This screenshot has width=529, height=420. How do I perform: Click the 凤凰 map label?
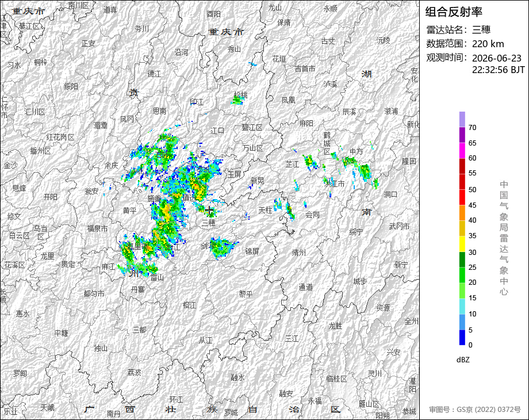[289, 100]
